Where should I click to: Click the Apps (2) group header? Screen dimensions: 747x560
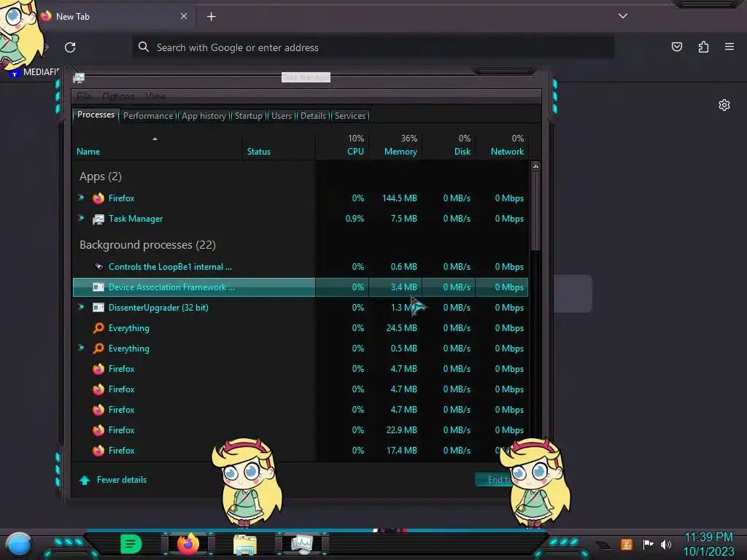pyautogui.click(x=101, y=176)
